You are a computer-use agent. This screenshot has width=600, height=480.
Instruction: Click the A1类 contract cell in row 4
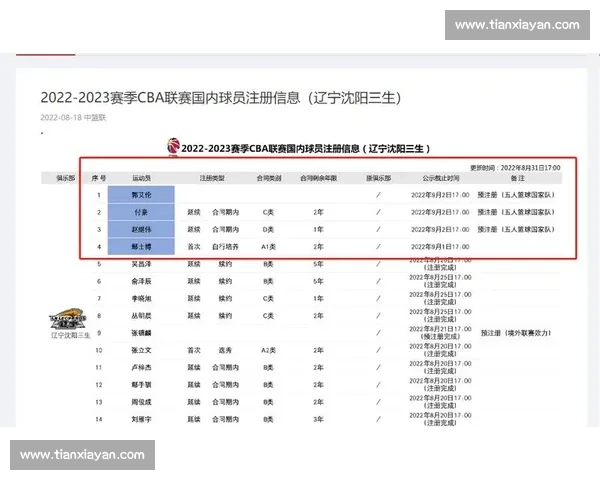[268, 247]
